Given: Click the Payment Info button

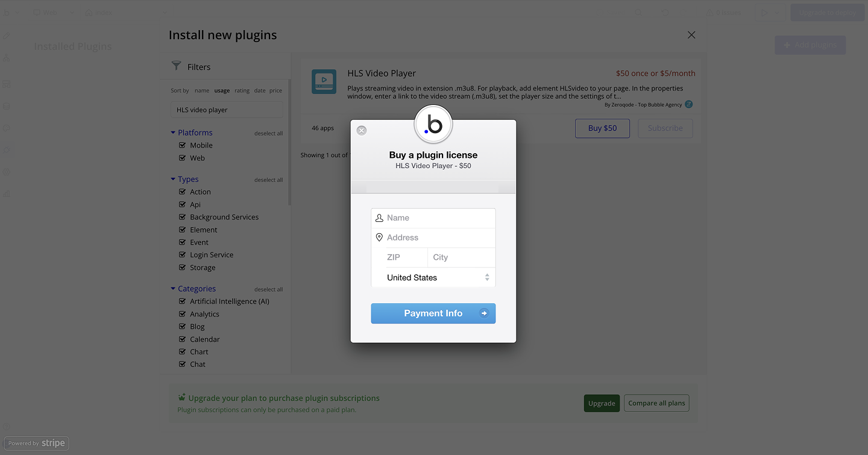Looking at the screenshot, I should [x=433, y=313].
